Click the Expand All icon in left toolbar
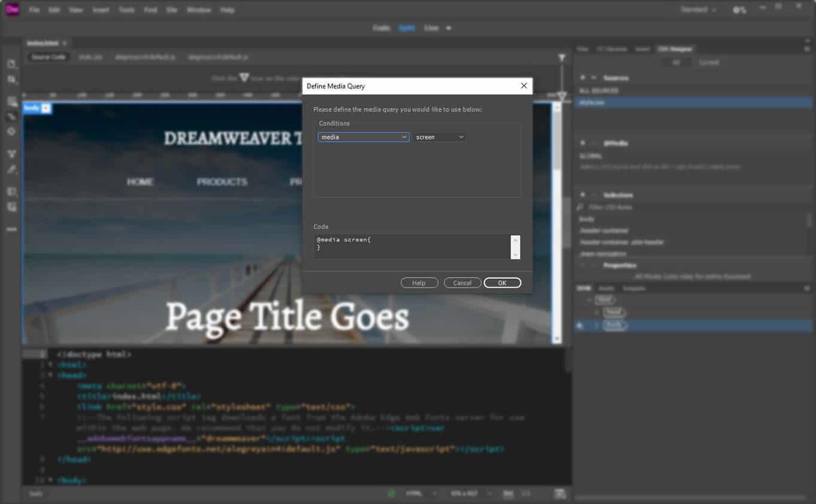The width and height of the screenshot is (816, 504). click(x=11, y=154)
